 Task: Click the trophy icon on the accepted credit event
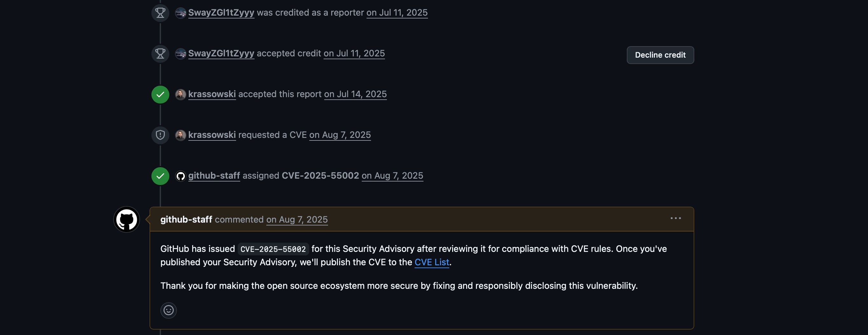[x=160, y=53]
